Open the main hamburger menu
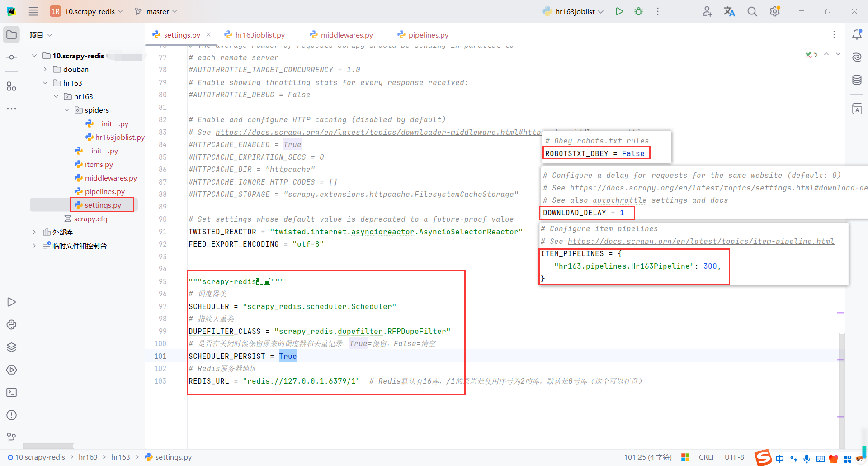This screenshot has height=466, width=868. pyautogui.click(x=33, y=11)
